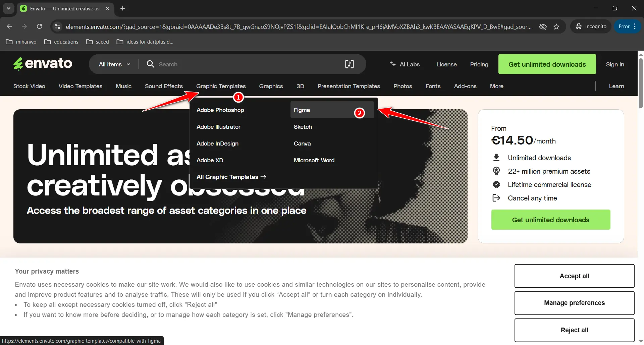This screenshot has width=644, height=345.
Task: Open 3D category
Action: tap(300, 86)
